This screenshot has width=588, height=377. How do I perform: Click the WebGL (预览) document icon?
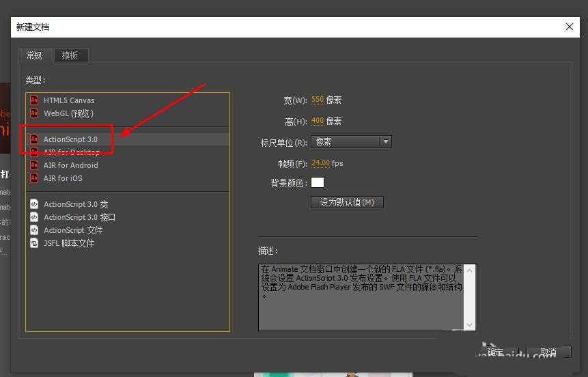[34, 113]
